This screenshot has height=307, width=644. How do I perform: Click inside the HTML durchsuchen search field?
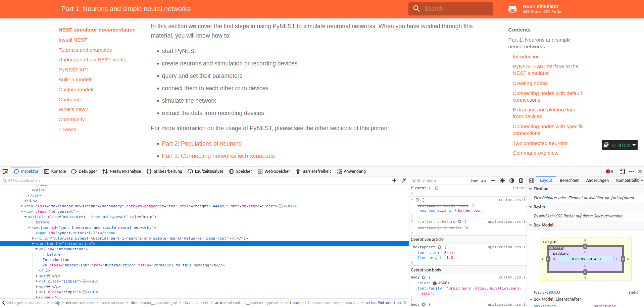pos(34,181)
